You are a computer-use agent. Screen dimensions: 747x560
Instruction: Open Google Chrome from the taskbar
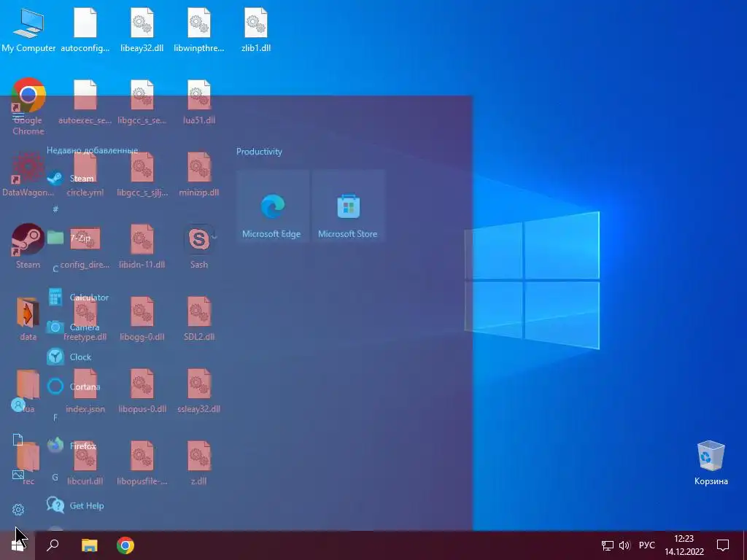point(125,545)
